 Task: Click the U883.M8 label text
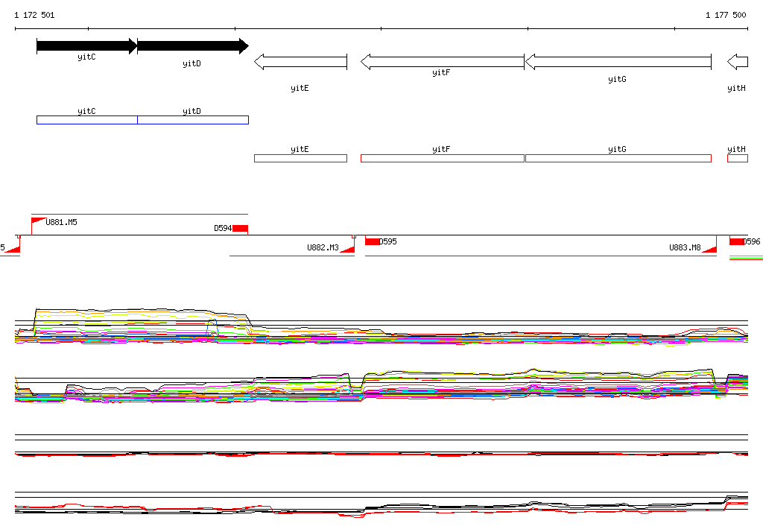point(686,248)
